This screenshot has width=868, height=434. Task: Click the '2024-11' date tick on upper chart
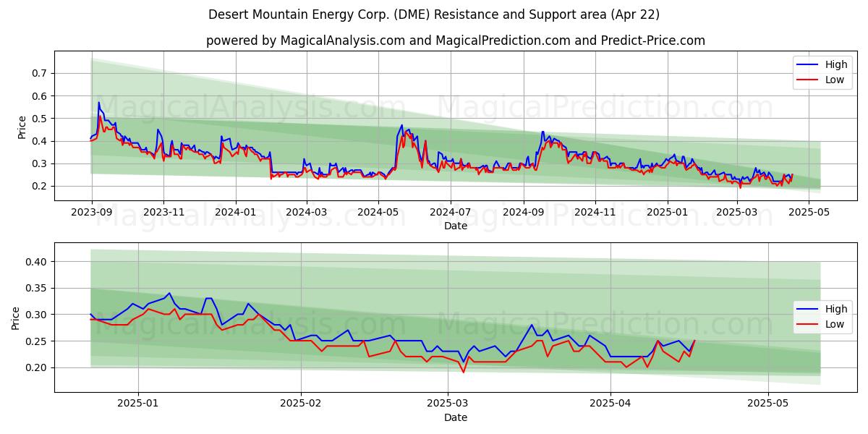pos(595,213)
